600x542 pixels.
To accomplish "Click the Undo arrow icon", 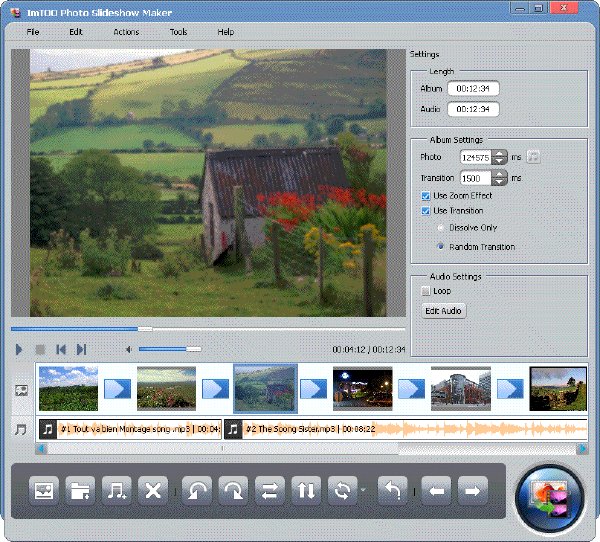I will click(x=392, y=490).
